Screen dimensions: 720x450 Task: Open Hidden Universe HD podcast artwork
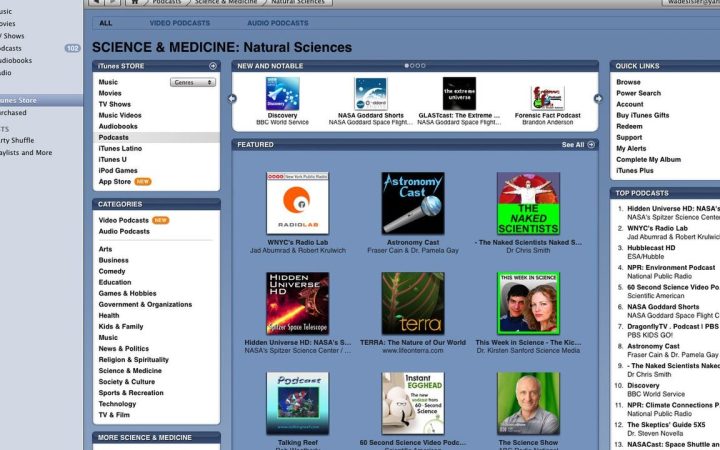298,303
